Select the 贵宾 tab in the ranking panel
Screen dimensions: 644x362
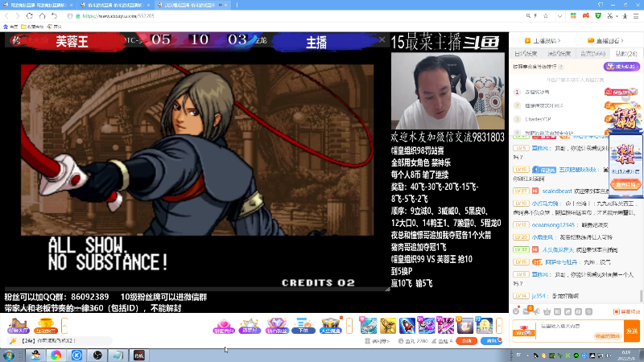point(592,54)
